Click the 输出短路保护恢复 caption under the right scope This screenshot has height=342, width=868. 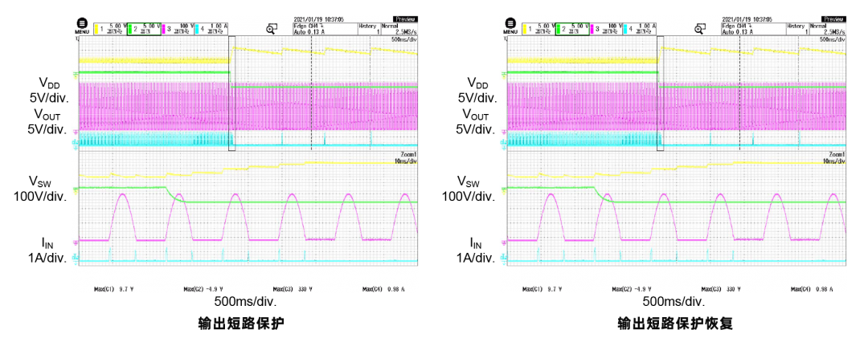coord(675,324)
